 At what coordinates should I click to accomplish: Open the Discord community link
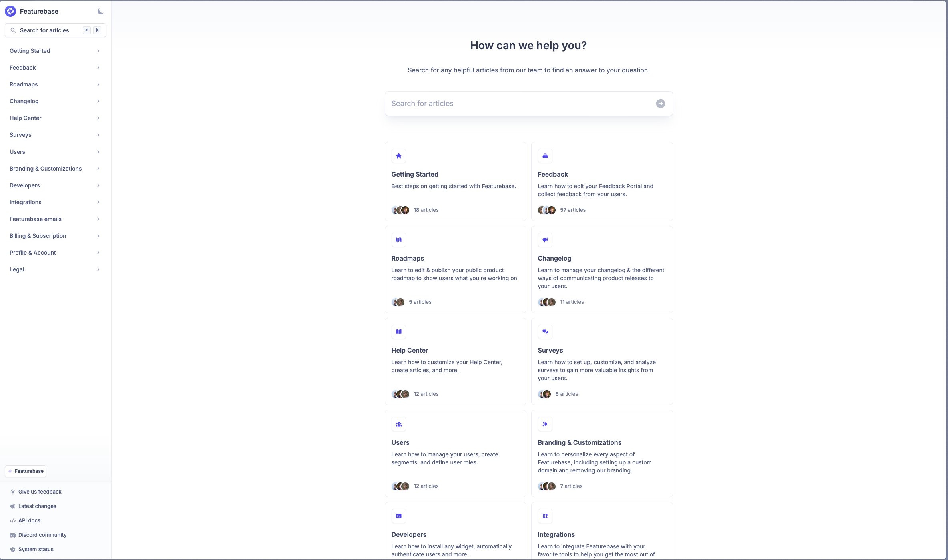click(x=42, y=535)
